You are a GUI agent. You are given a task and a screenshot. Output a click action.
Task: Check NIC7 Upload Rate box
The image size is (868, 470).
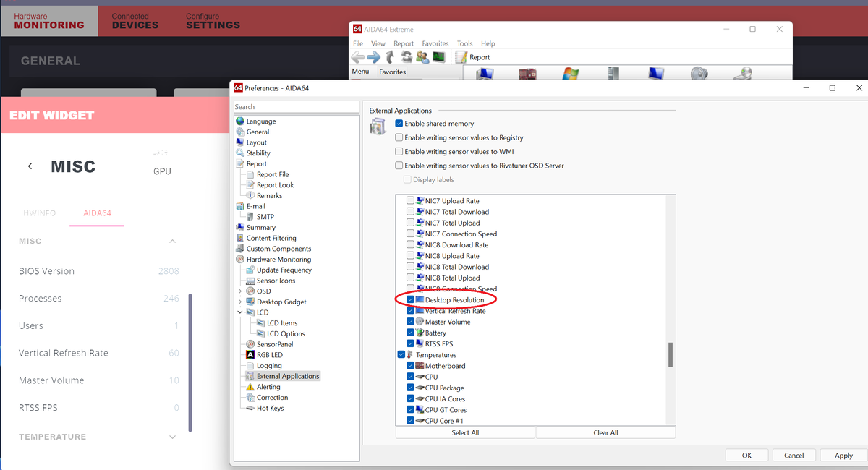[x=410, y=201]
